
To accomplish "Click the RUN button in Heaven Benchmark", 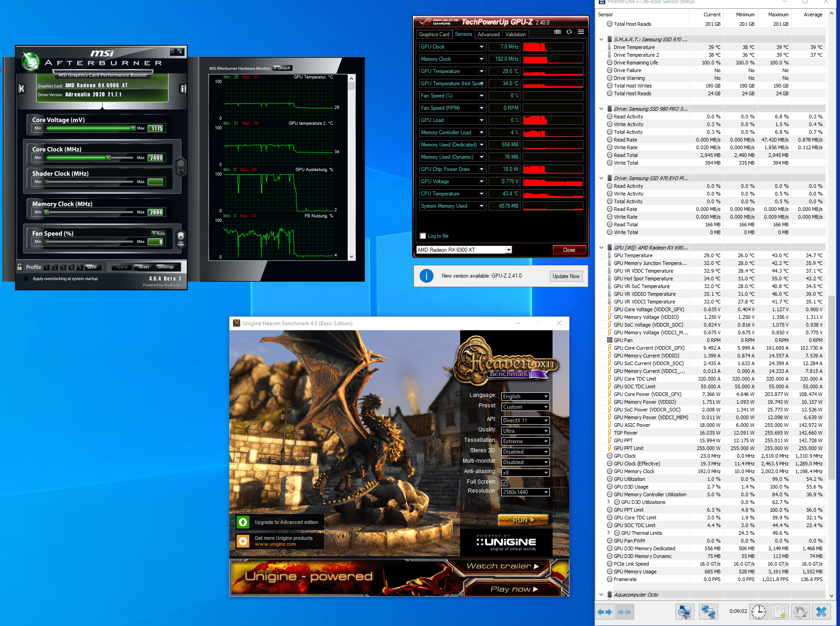I will [523, 520].
